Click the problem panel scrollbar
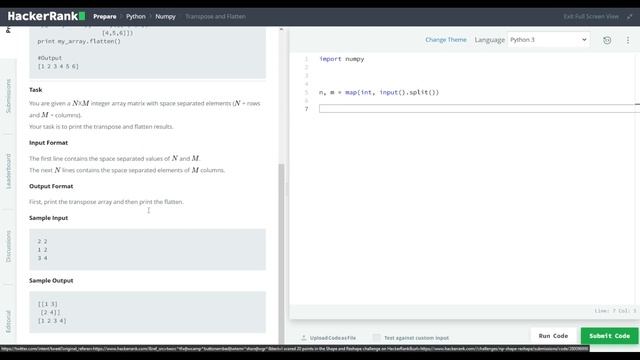The height and width of the screenshot is (360, 640). [x=281, y=253]
